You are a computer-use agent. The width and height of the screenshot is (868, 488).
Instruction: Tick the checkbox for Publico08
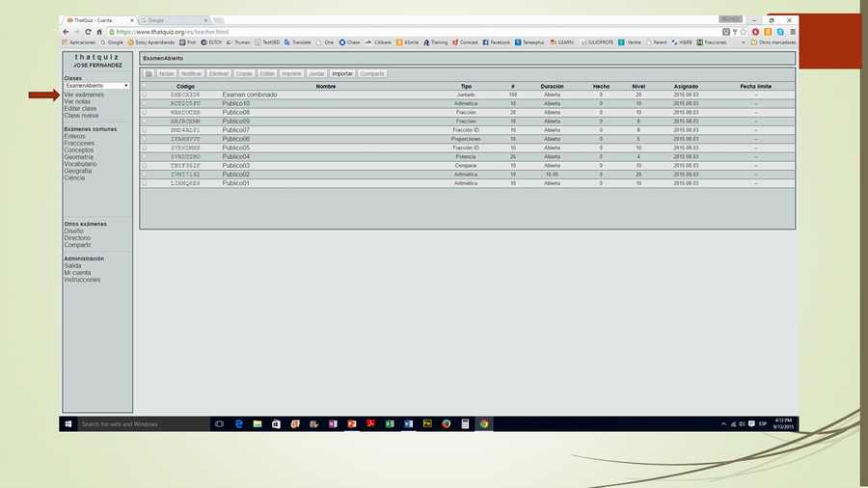click(145, 112)
